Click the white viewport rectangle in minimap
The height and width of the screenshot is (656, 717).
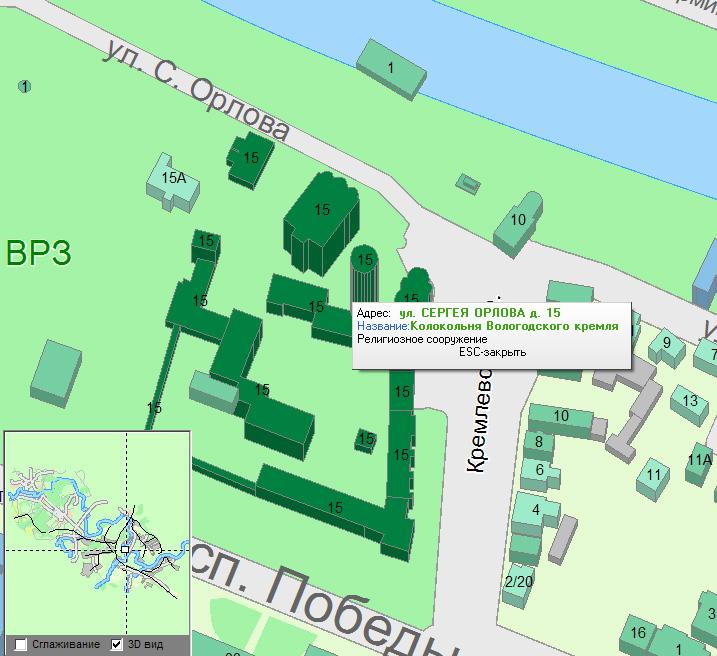click(x=123, y=549)
